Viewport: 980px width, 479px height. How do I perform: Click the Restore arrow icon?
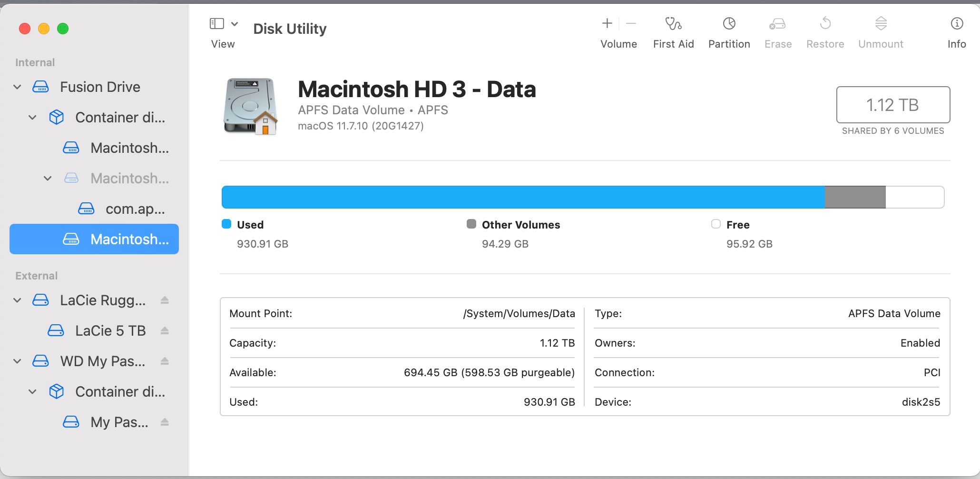click(825, 23)
